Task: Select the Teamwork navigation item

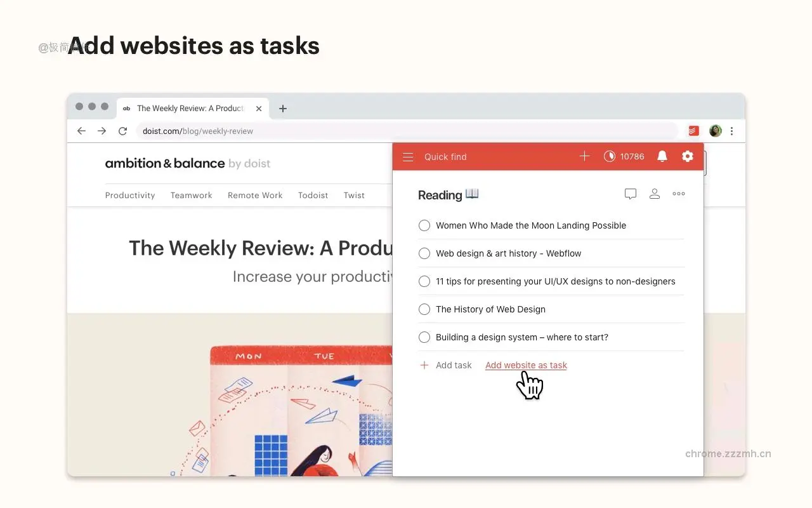Action: tap(191, 195)
